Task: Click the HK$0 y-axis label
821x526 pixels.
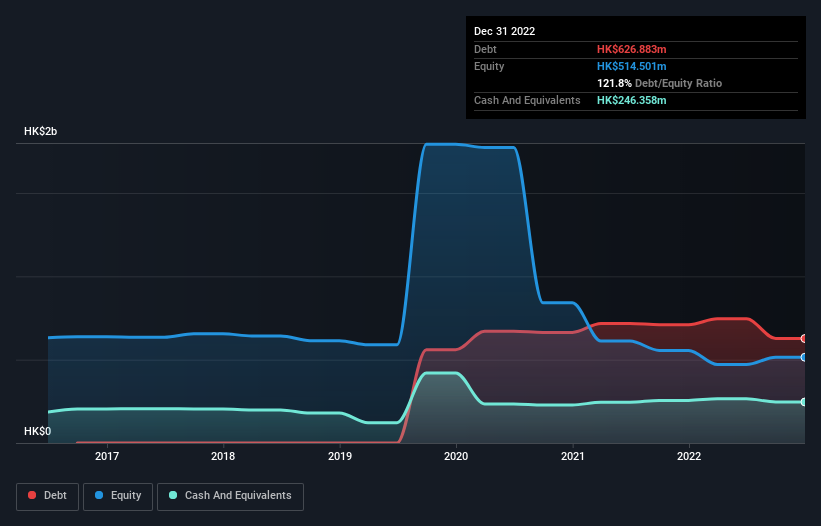Action: pos(38,431)
